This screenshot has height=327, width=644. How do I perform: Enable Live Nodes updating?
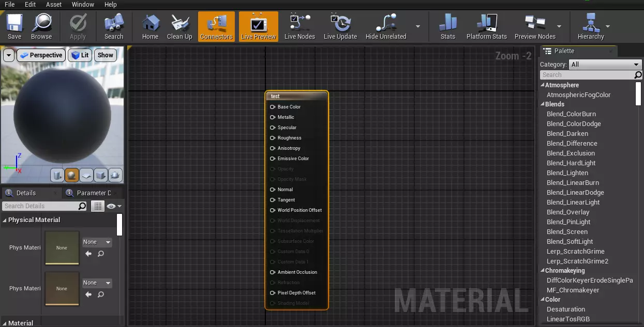tap(299, 26)
